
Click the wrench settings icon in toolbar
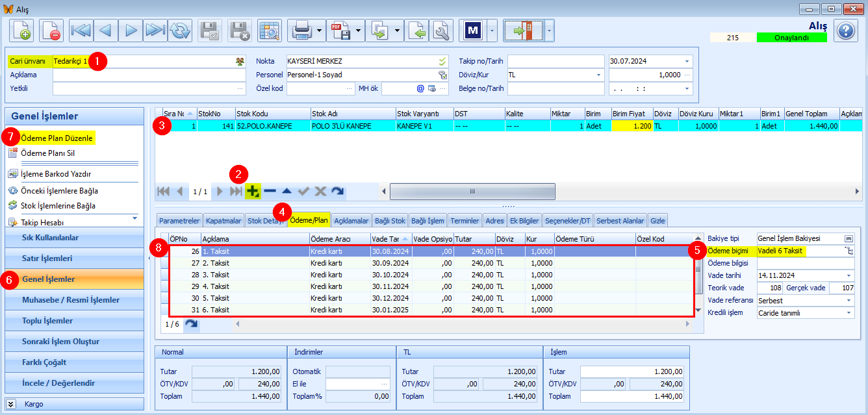441,31
